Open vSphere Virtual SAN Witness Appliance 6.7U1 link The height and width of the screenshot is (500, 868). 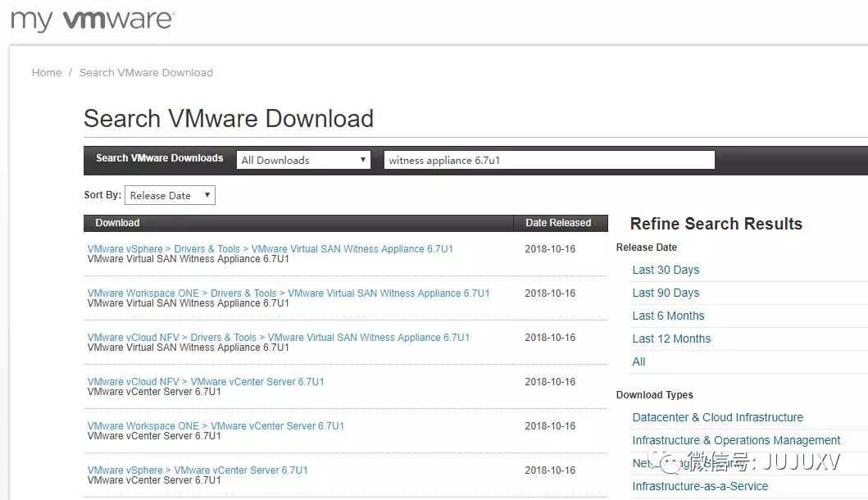pos(352,249)
